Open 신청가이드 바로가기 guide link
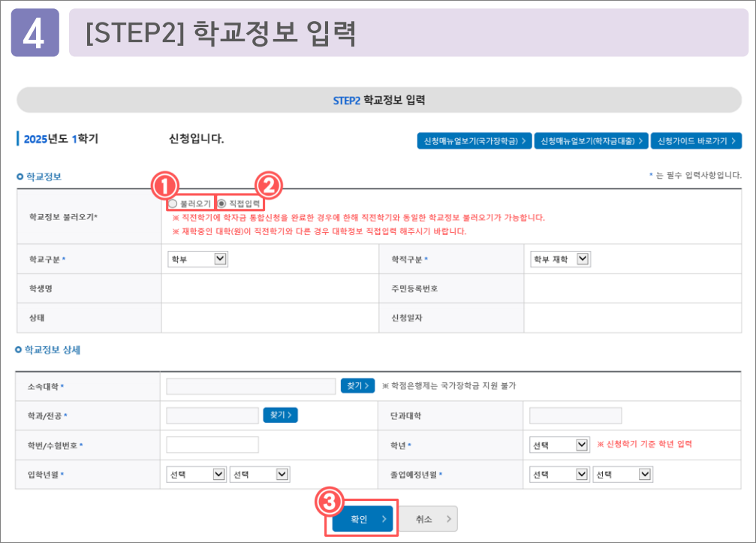 696,140
